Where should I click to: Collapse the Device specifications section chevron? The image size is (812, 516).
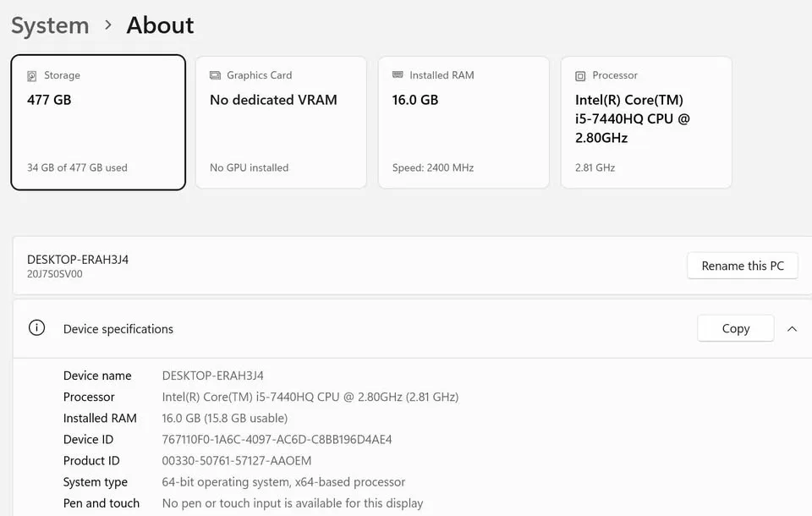coord(792,328)
